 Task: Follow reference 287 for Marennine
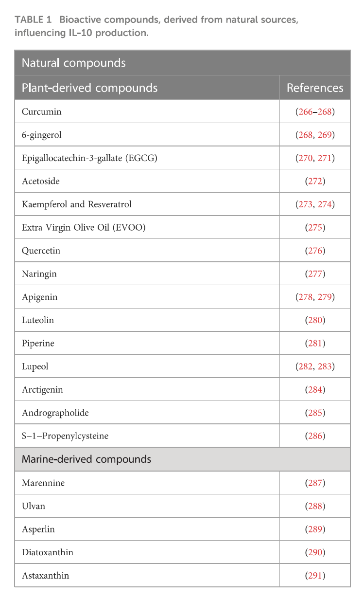315,483
